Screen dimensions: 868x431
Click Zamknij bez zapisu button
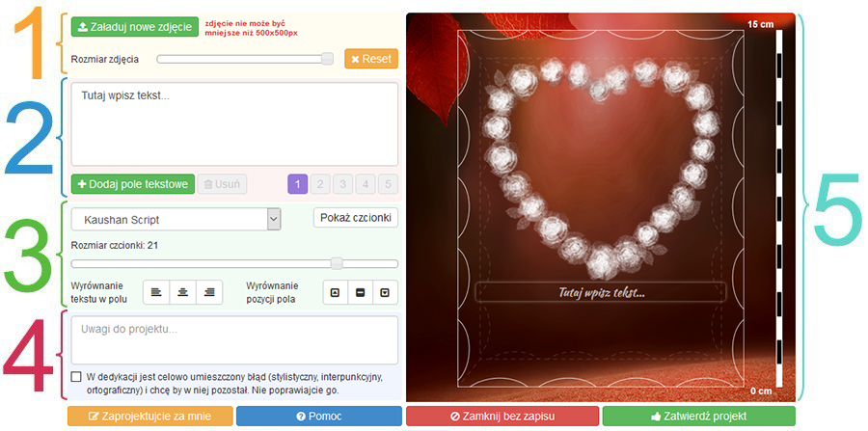point(502,417)
